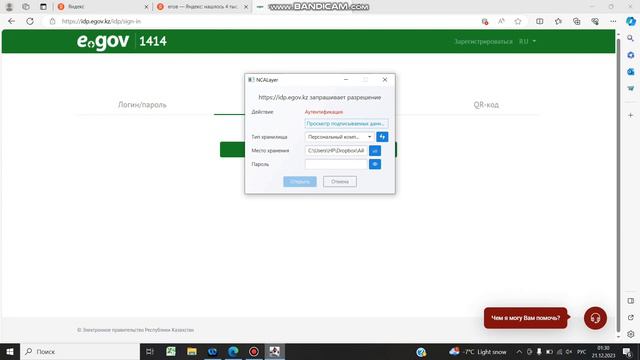Open Task View on taskbar
640x360 pixels.
150,351
